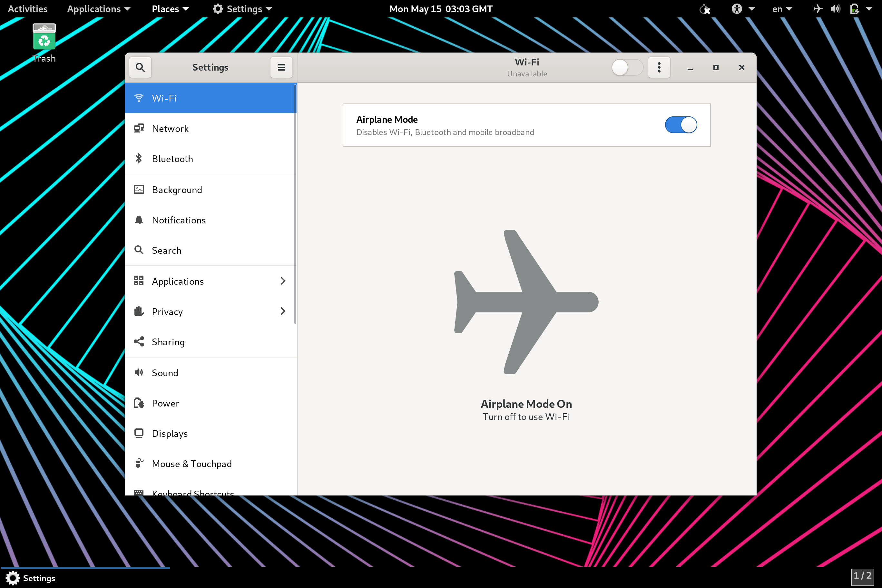Click the battery status icon in top bar
The height and width of the screenshot is (588, 882).
pyautogui.click(x=854, y=9)
